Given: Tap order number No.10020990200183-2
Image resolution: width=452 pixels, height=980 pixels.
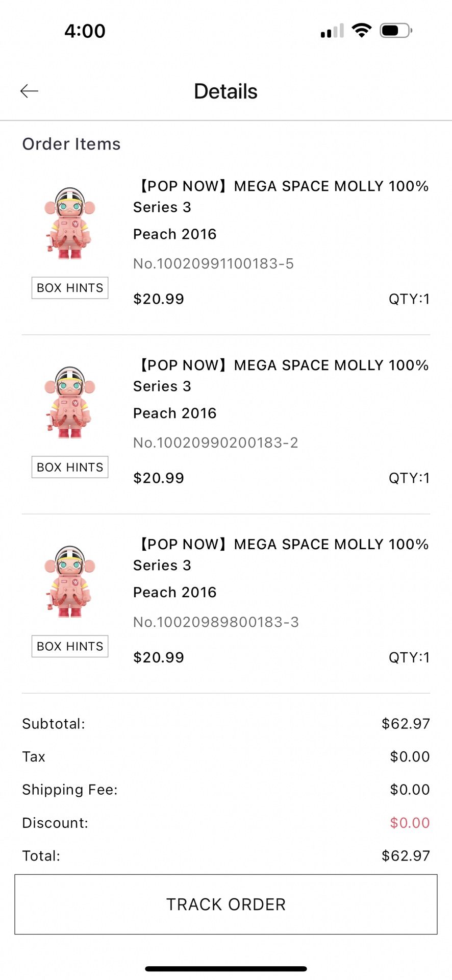Looking at the screenshot, I should (215, 443).
